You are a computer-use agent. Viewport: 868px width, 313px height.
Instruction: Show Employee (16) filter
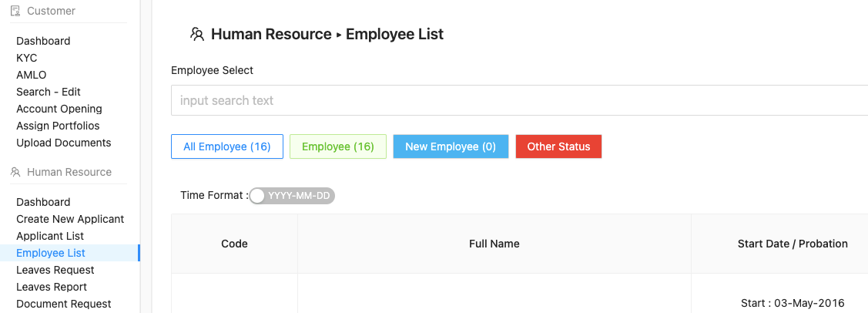click(x=338, y=146)
